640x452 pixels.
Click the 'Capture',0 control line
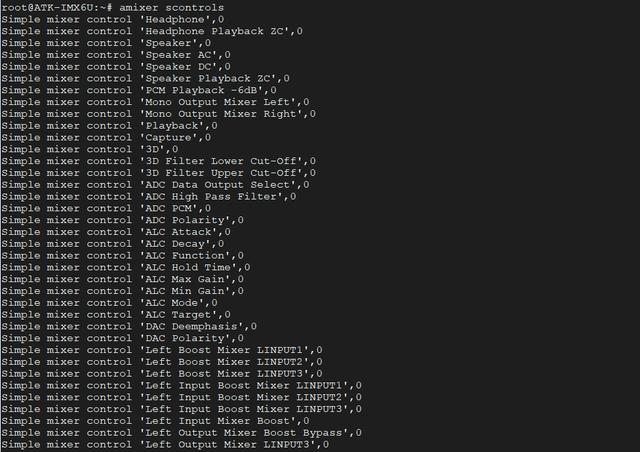pyautogui.click(x=106, y=138)
